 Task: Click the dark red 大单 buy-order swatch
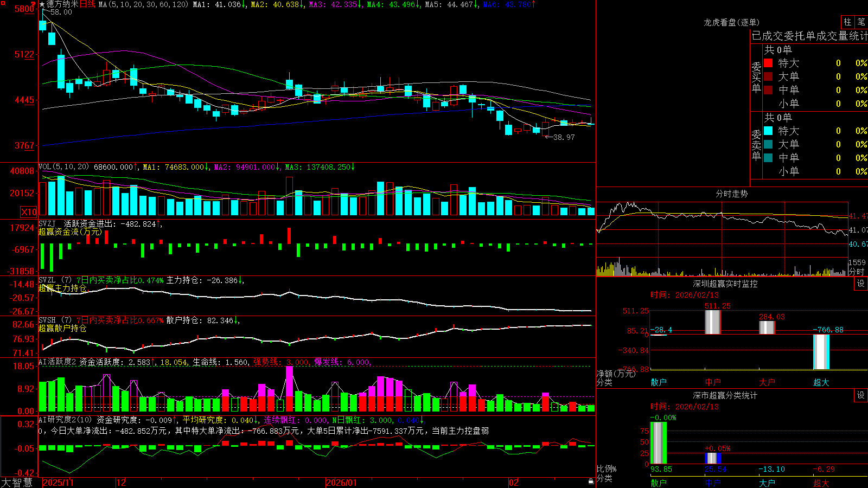[x=768, y=76]
